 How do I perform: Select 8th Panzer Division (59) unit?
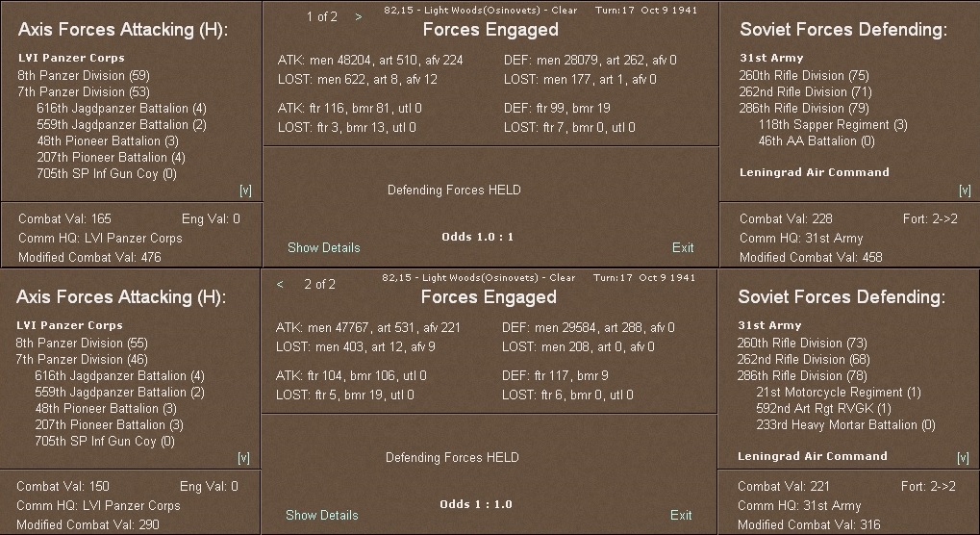coord(84,76)
